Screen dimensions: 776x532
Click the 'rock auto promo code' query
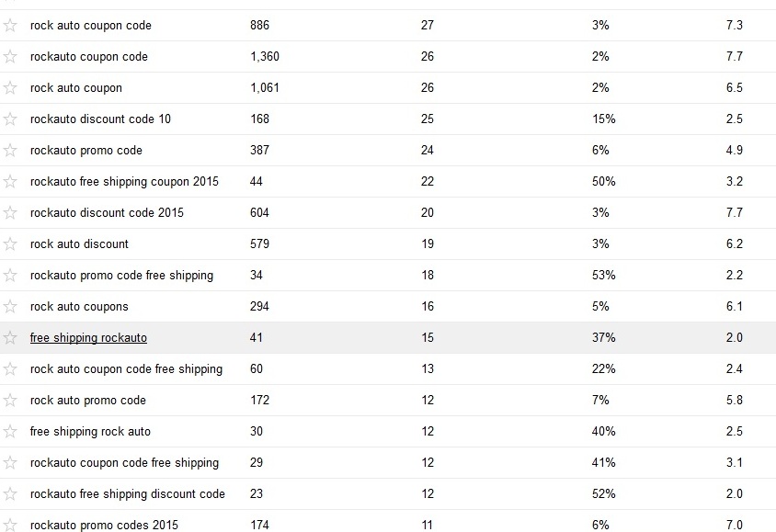pos(88,401)
